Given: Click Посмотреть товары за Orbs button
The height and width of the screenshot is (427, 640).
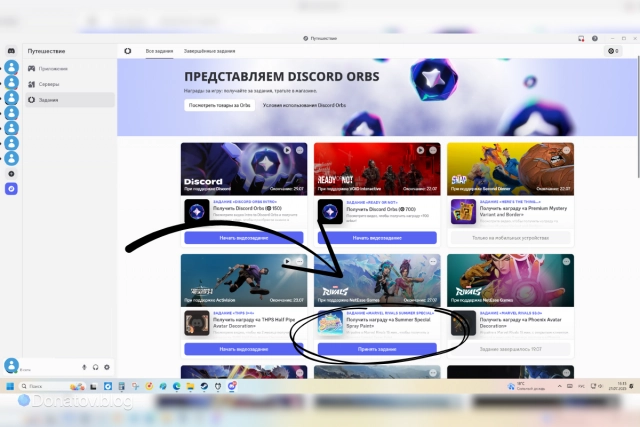Looking at the screenshot, I should click(x=220, y=105).
